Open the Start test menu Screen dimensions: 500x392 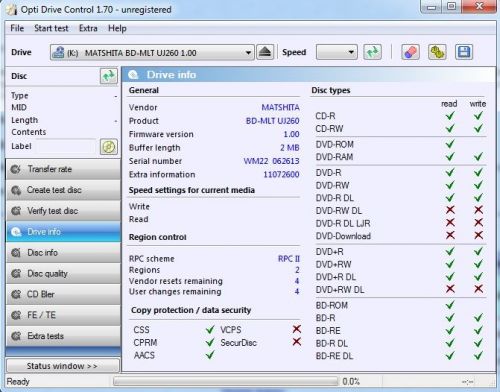coord(51,28)
